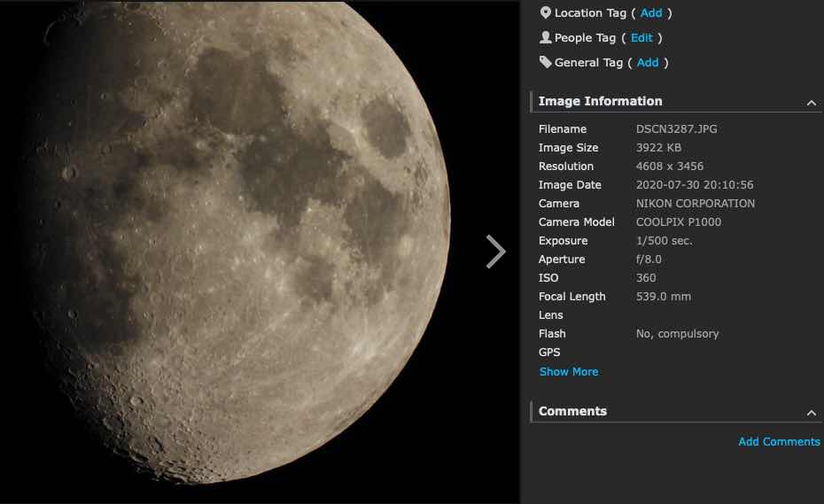
Task: Click the Comments heading
Action: coord(572,411)
